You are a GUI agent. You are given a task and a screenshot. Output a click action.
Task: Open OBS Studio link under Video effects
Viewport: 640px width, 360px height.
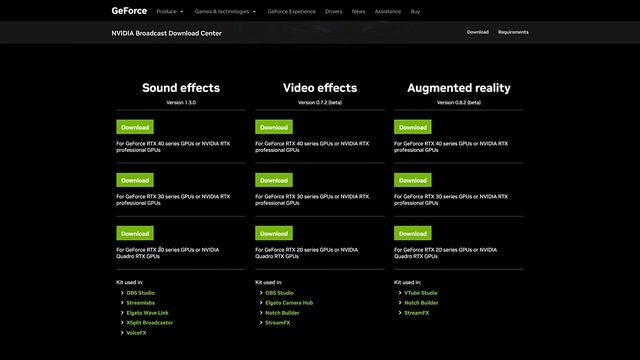coord(279,293)
